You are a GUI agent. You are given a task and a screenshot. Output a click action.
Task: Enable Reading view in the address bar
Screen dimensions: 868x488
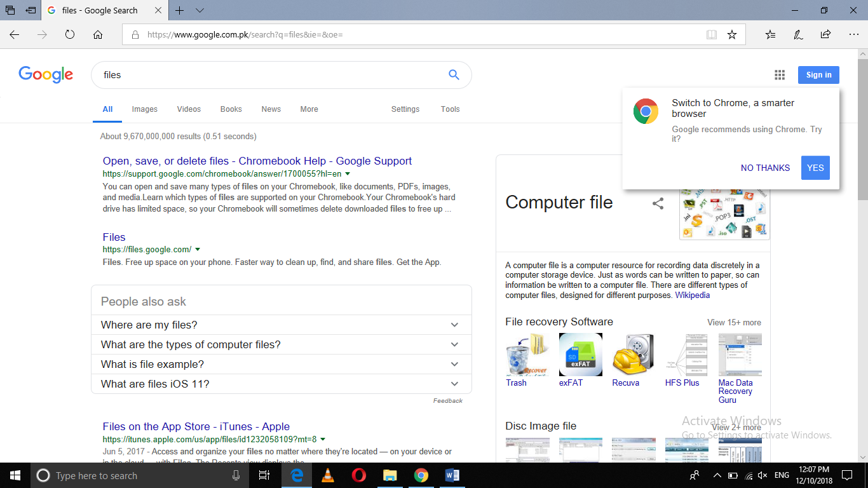pyautogui.click(x=711, y=34)
